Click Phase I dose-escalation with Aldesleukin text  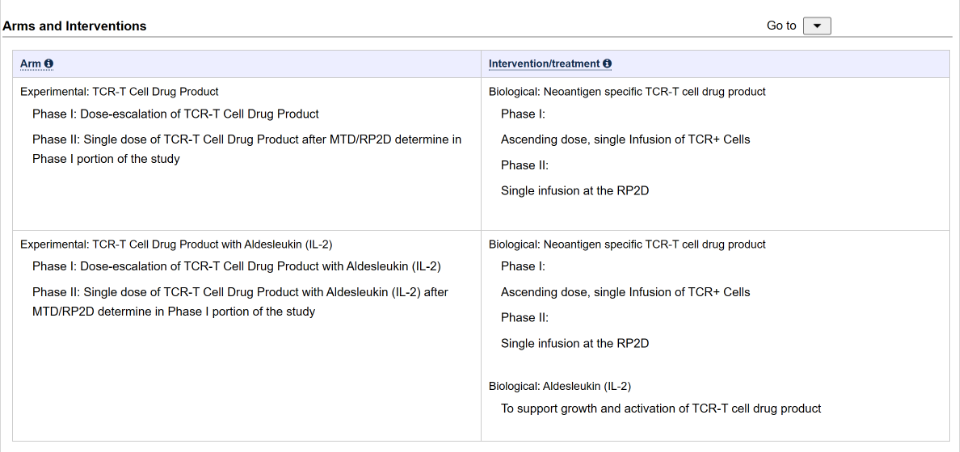pyautogui.click(x=236, y=267)
